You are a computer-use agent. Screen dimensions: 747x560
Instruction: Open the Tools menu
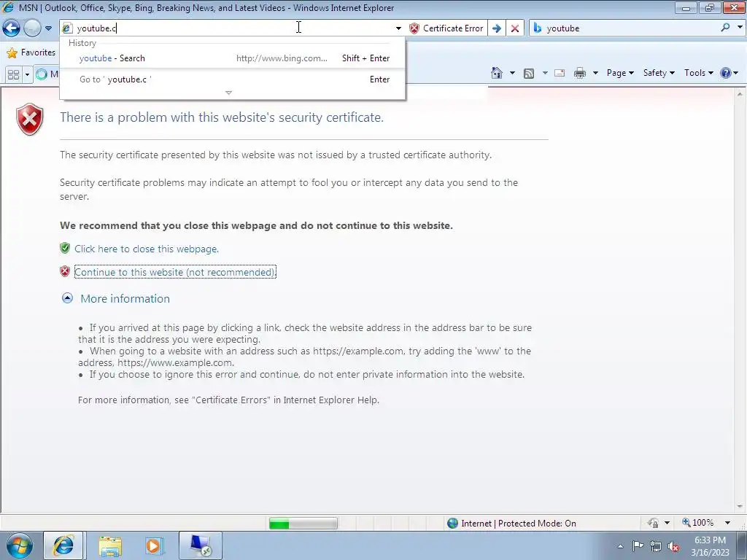pos(698,73)
